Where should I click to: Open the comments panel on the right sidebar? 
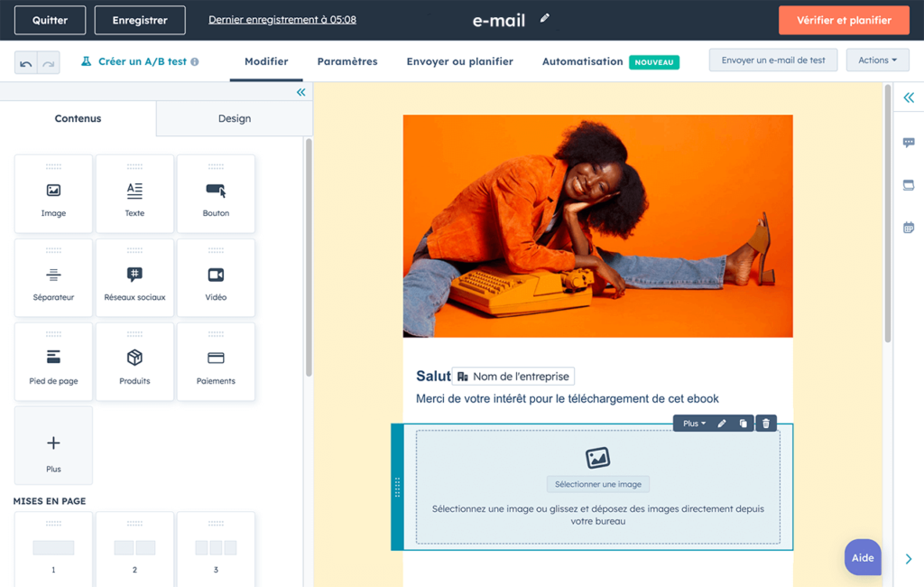[x=909, y=142]
